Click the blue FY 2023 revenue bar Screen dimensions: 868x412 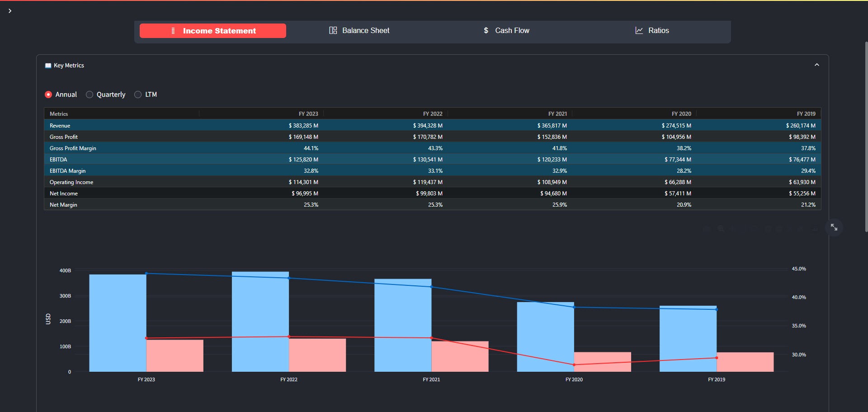pyautogui.click(x=118, y=323)
